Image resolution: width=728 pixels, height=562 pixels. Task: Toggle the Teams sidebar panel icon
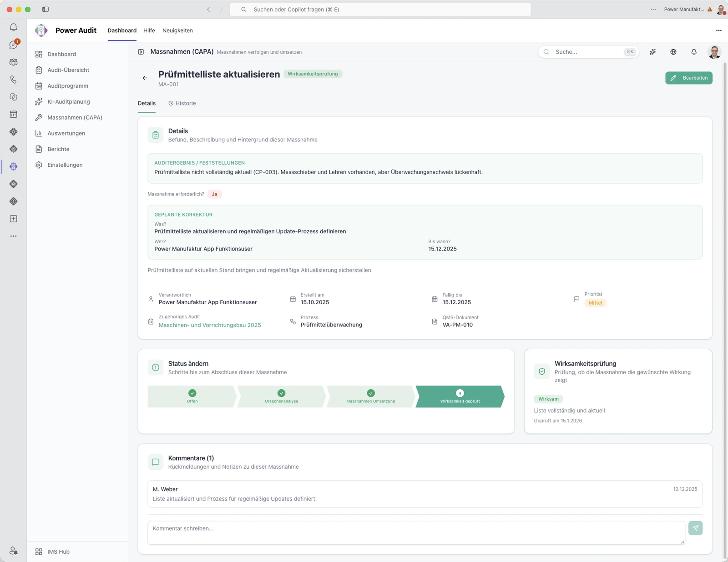tap(45, 9)
